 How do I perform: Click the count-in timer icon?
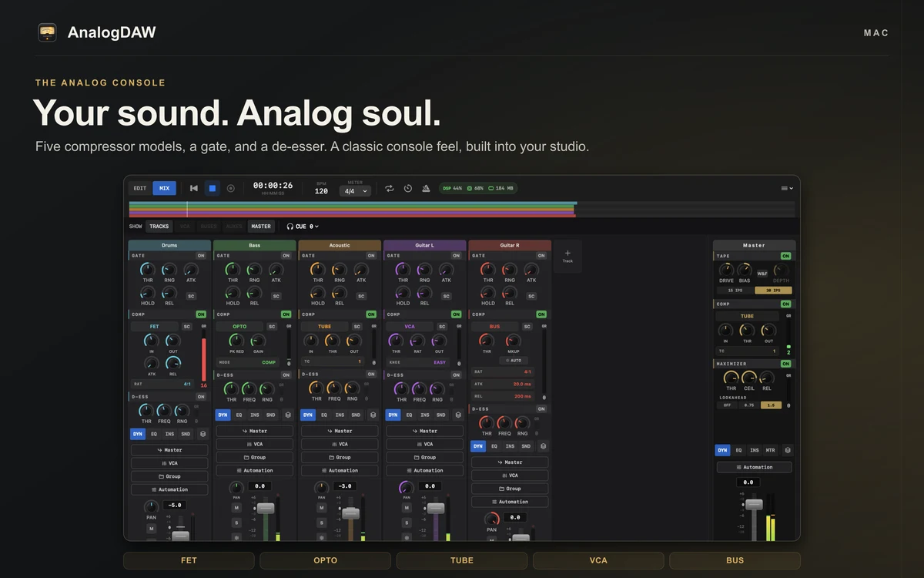[x=408, y=188]
